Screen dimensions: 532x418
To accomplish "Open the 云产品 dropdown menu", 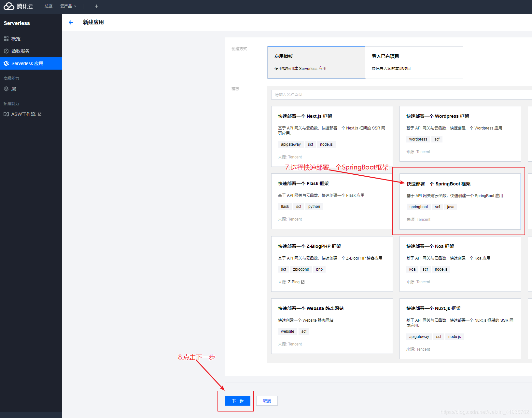I will pos(68,6).
